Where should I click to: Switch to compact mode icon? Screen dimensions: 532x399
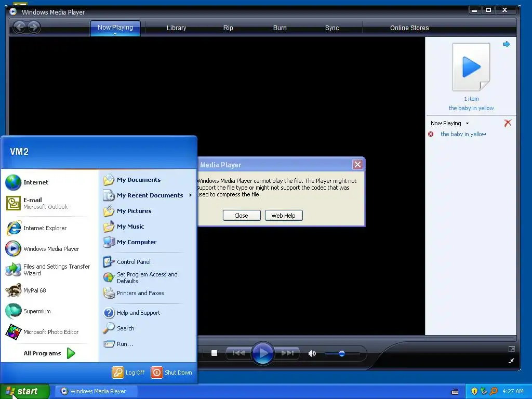(511, 361)
